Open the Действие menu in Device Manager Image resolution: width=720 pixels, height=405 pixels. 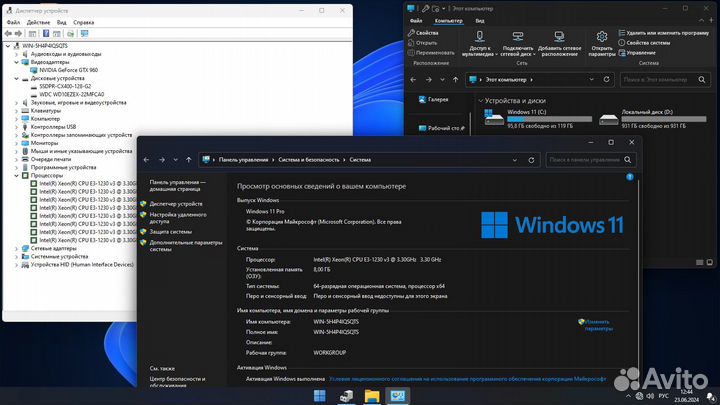(36, 21)
